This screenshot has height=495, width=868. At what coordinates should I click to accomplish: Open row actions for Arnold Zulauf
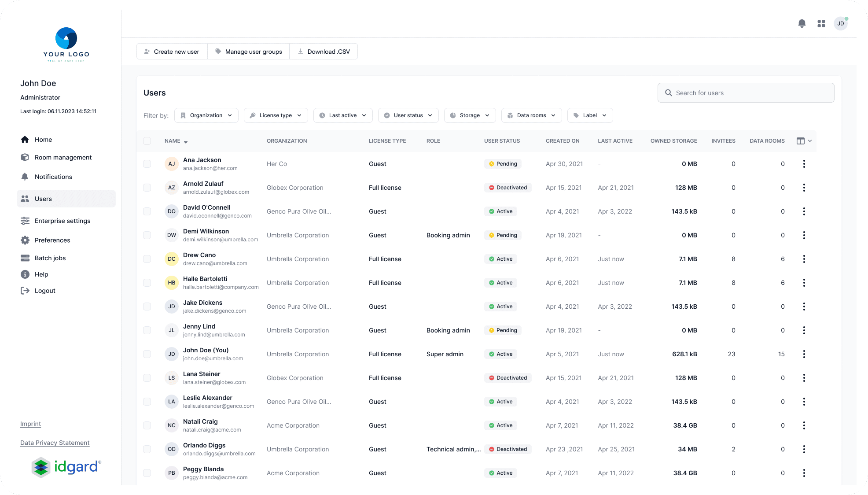point(804,188)
